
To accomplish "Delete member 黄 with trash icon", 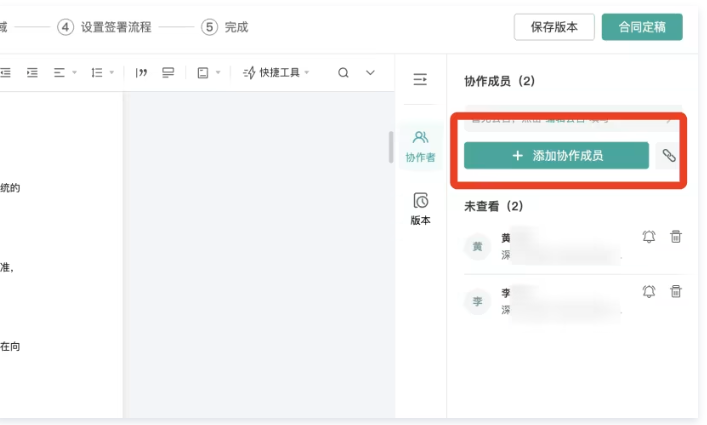I will click(x=675, y=237).
